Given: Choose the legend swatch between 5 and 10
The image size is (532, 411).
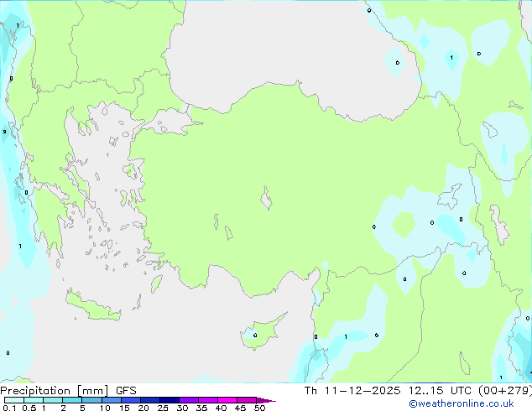Looking at the screenshot, I should (91, 400).
